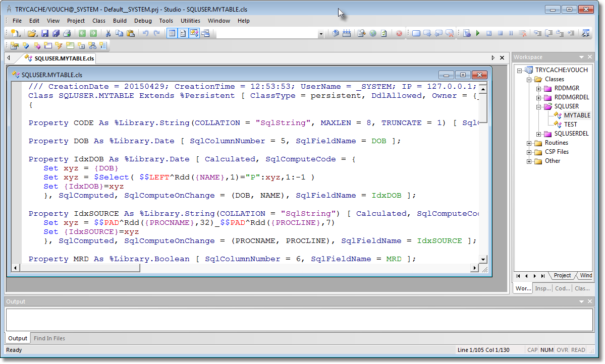605x364 pixels.
Task: Click the green Go debug play icon
Action: 478,34
